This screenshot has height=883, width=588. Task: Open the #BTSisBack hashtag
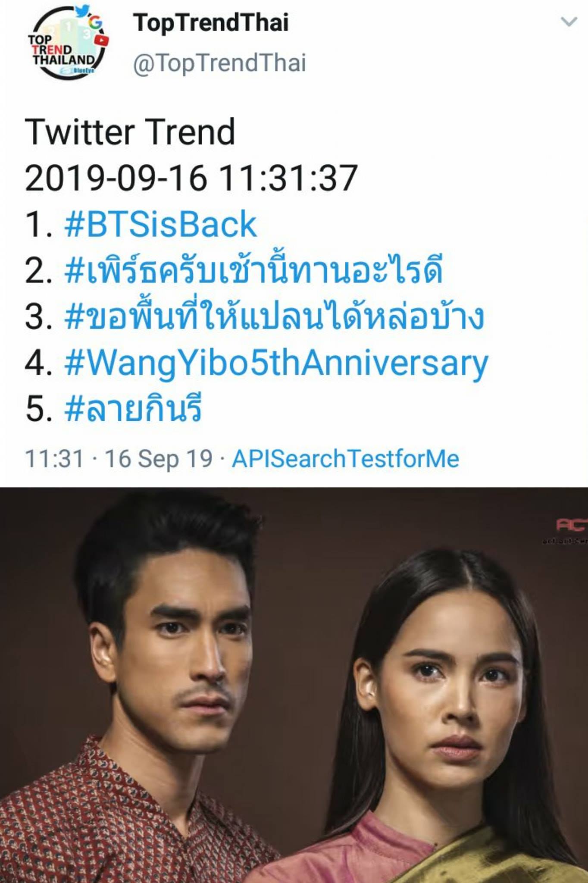[160, 224]
